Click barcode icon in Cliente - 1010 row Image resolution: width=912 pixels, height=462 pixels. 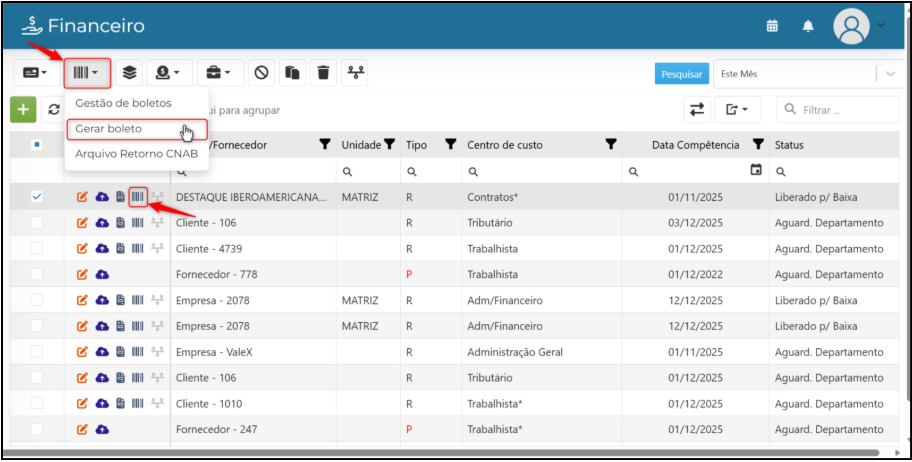(137, 403)
